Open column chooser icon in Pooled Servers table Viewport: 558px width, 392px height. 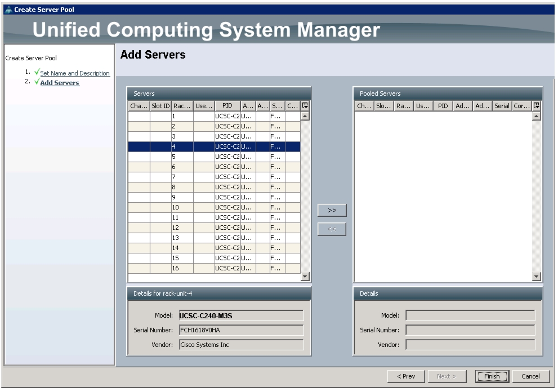pyautogui.click(x=536, y=106)
